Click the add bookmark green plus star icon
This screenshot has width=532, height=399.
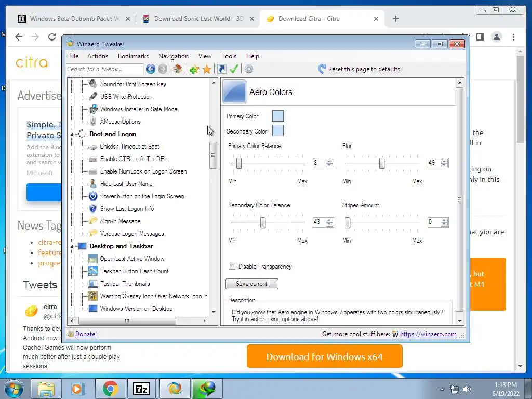(x=194, y=70)
